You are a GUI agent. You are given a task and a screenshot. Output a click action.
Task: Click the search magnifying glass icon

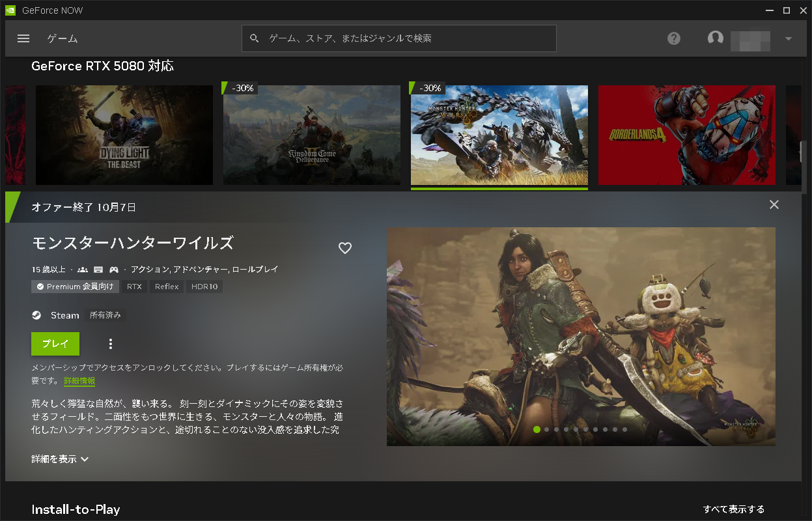(254, 38)
